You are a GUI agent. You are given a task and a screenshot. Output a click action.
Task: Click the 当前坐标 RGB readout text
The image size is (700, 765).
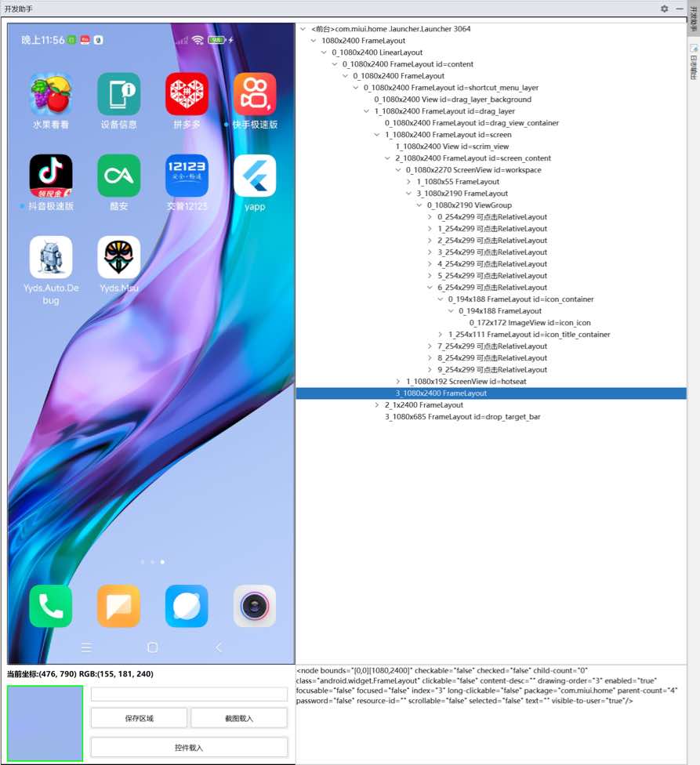[x=80, y=674]
